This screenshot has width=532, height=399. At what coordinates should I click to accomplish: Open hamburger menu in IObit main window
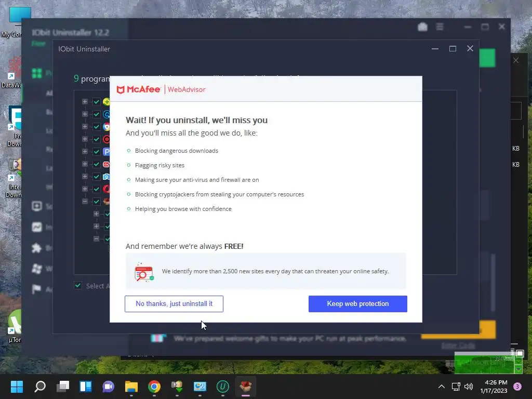click(440, 26)
